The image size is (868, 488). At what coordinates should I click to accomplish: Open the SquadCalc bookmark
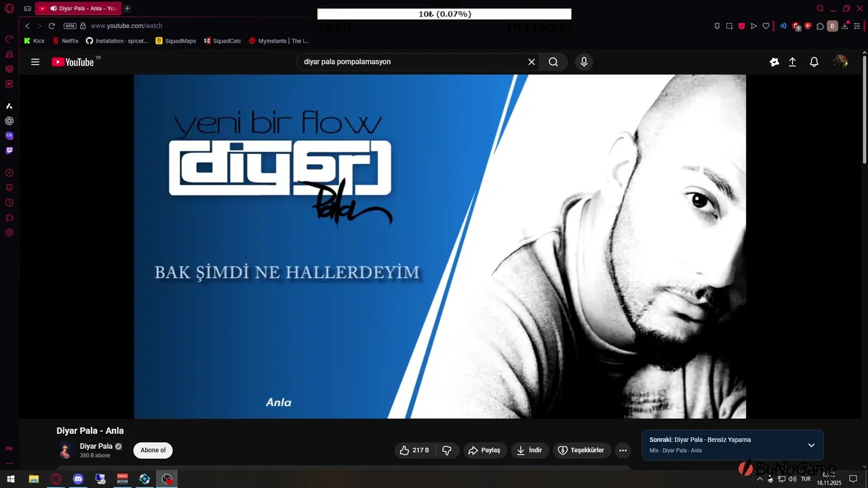coord(222,41)
